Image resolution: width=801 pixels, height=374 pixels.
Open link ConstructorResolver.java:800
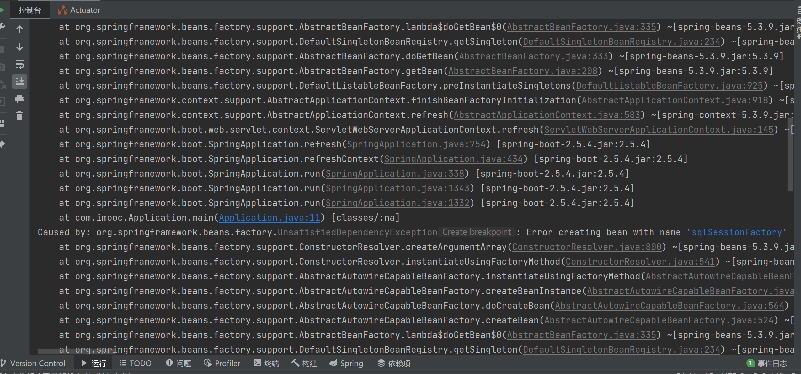click(587, 247)
